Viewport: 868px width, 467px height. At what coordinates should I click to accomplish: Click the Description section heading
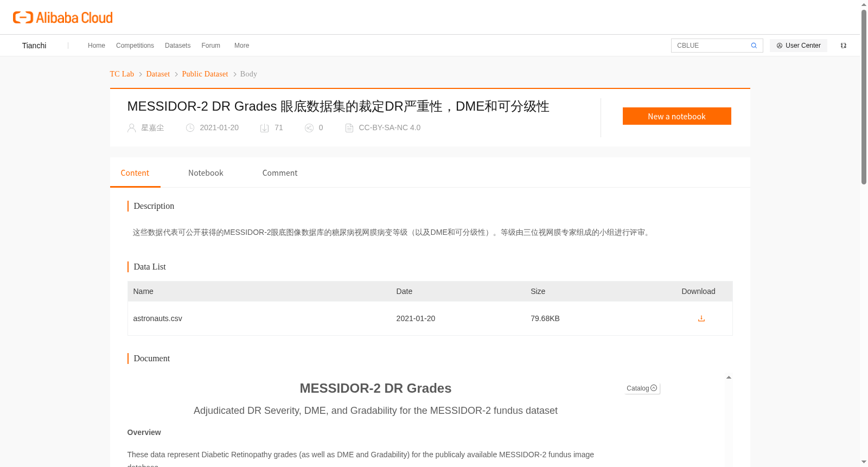point(154,206)
